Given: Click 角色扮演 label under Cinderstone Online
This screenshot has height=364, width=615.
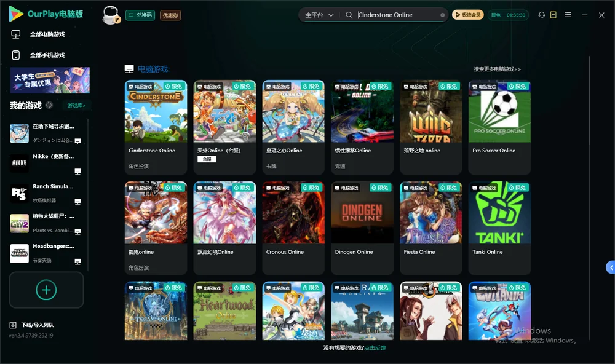Looking at the screenshot, I should (x=138, y=166).
